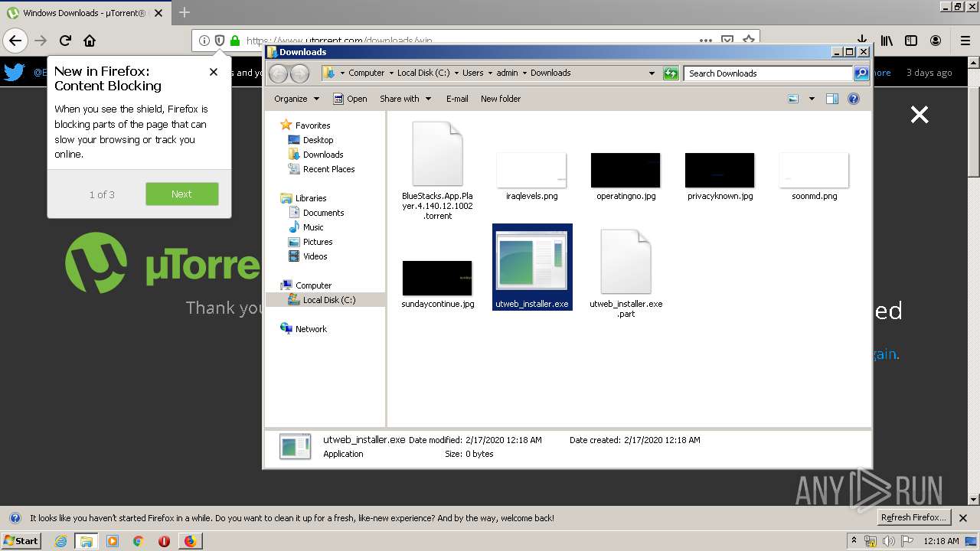
Task: Open the address bar history dropdown
Action: coord(652,73)
